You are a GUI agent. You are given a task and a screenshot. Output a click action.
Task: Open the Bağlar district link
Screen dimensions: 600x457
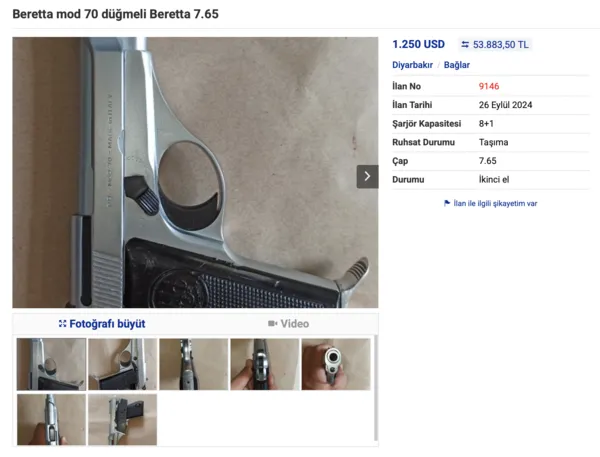point(457,65)
